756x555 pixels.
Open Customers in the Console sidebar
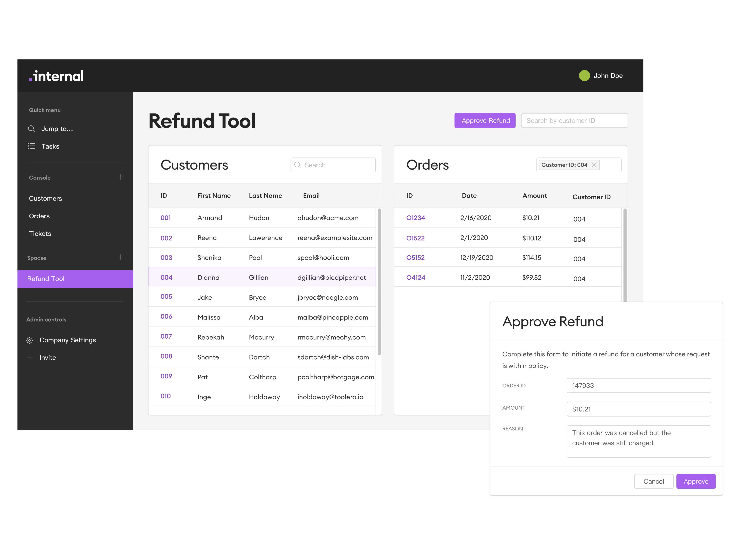point(45,198)
